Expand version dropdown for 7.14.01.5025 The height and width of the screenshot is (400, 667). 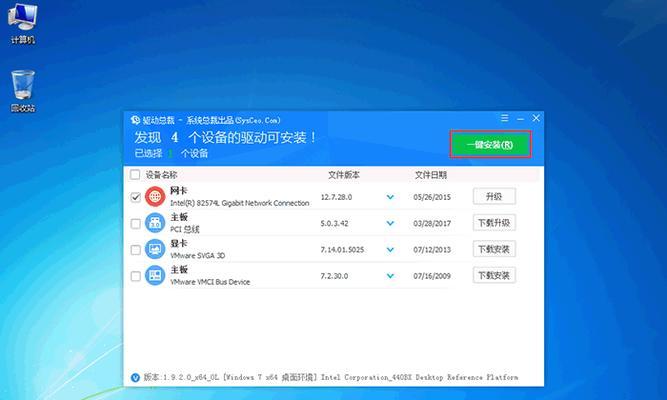coord(390,250)
